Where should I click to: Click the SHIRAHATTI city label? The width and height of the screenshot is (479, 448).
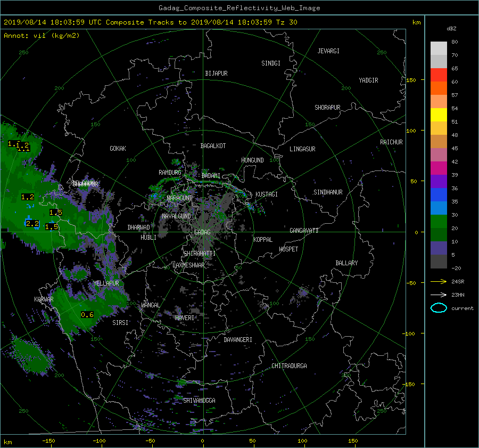[x=200, y=253]
